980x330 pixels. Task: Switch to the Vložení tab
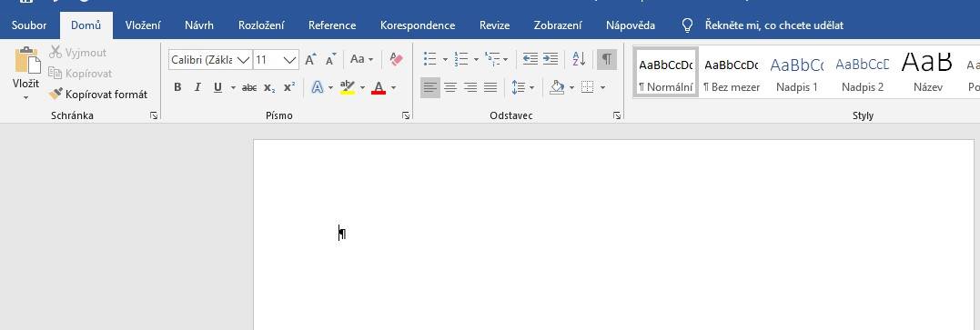(143, 25)
